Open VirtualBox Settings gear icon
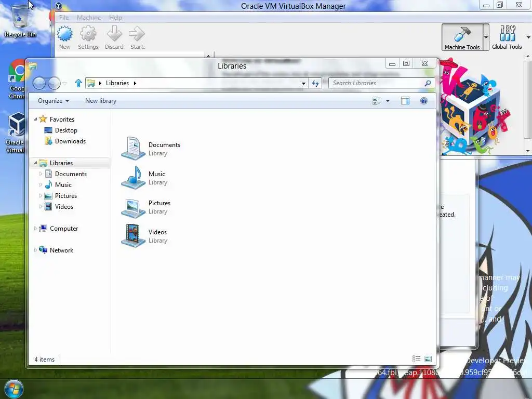 (88, 34)
